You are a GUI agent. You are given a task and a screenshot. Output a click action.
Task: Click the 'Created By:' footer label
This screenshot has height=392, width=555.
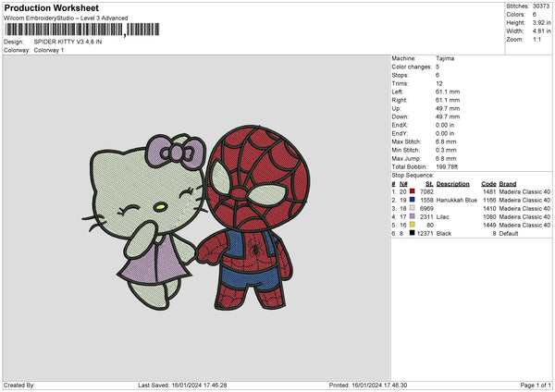19,386
